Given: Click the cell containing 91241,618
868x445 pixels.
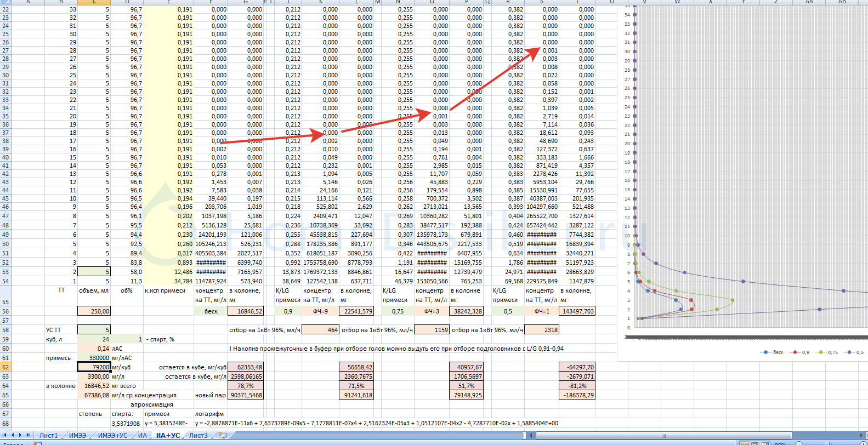Looking at the screenshot, I should click(x=356, y=395).
